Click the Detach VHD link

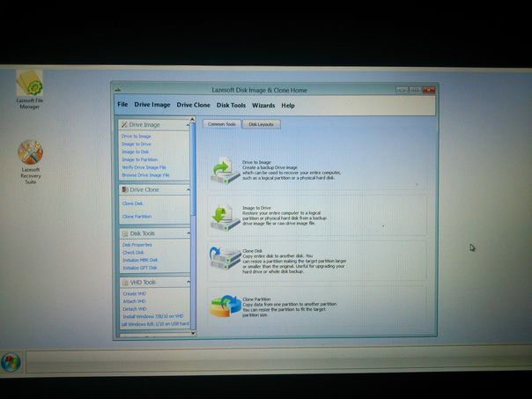click(135, 309)
